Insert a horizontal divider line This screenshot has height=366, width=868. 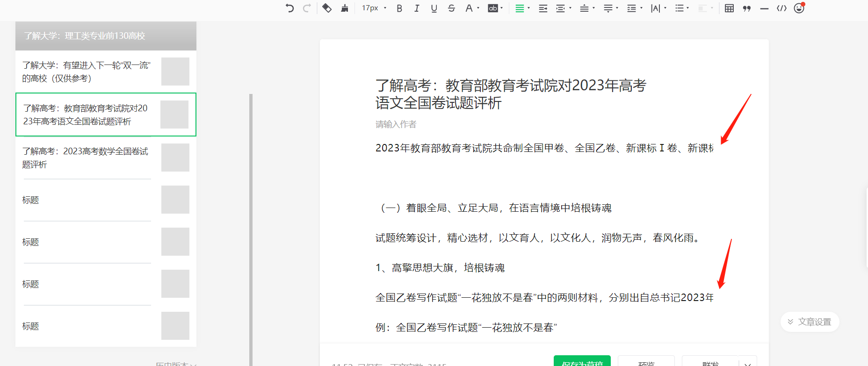(764, 8)
